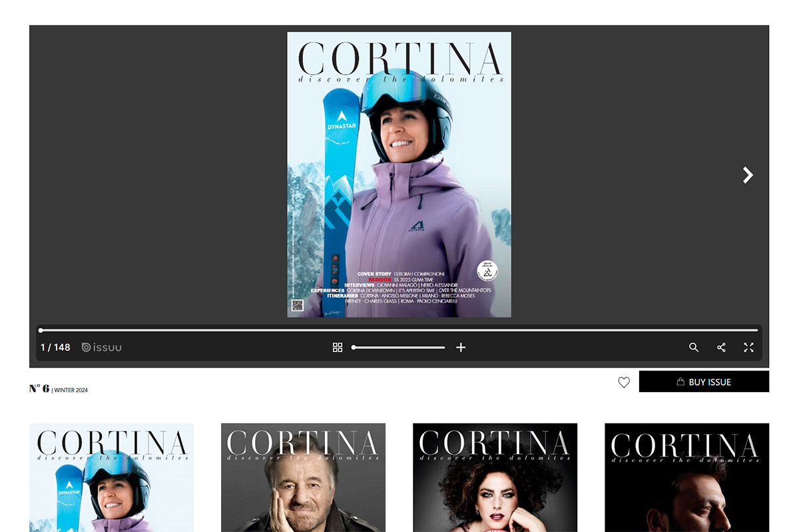The height and width of the screenshot is (532, 799).
Task: Open the page thumbnails grid view
Action: coord(338,348)
